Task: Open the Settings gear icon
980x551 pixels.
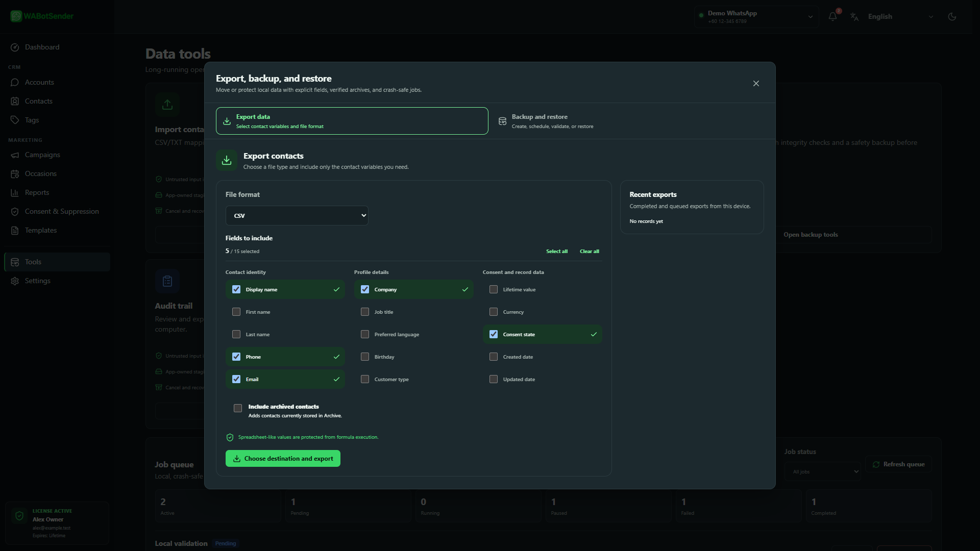Action: tap(15, 281)
